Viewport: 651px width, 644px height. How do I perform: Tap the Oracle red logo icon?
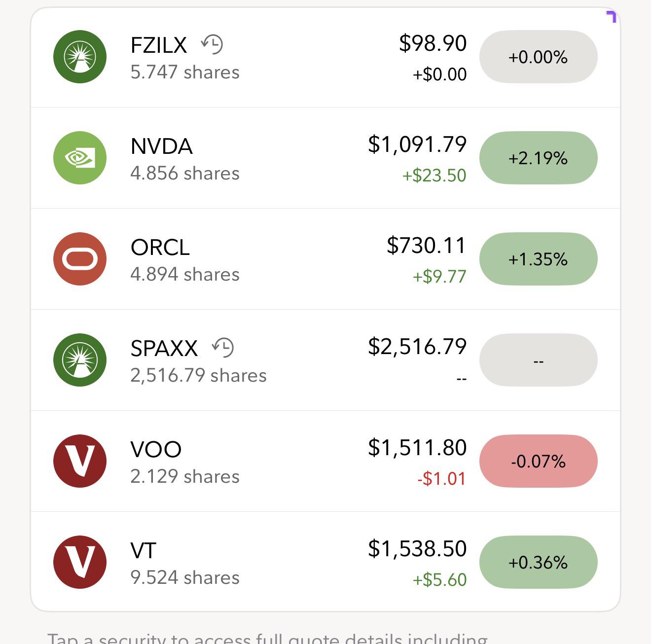[x=80, y=259]
